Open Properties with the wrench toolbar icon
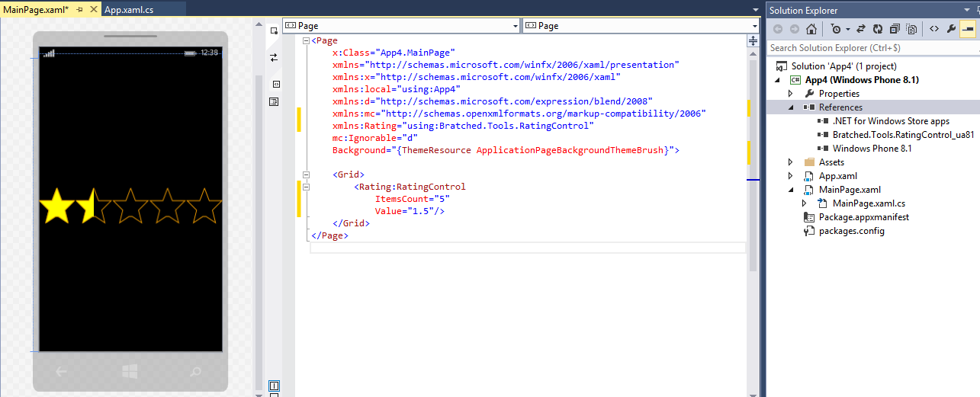The width and height of the screenshot is (980, 397). click(950, 29)
